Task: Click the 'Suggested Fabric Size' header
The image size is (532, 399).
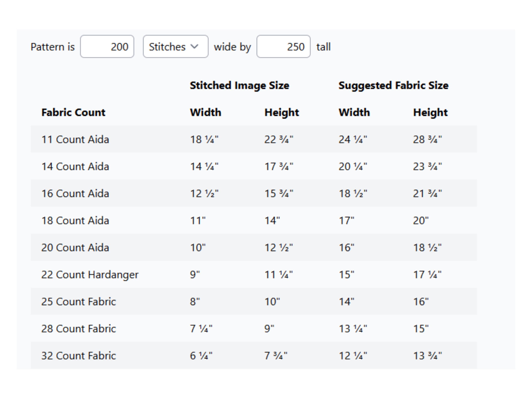Action: (x=394, y=86)
